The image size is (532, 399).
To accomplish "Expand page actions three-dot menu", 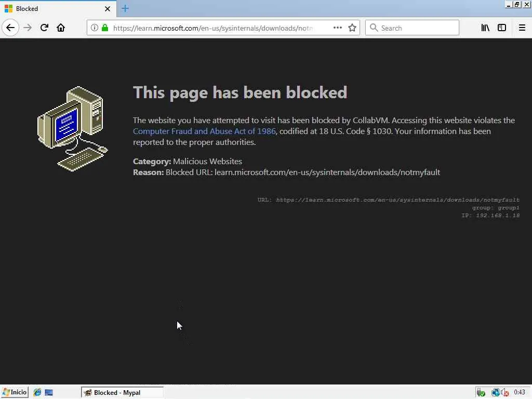I will 337,28.
